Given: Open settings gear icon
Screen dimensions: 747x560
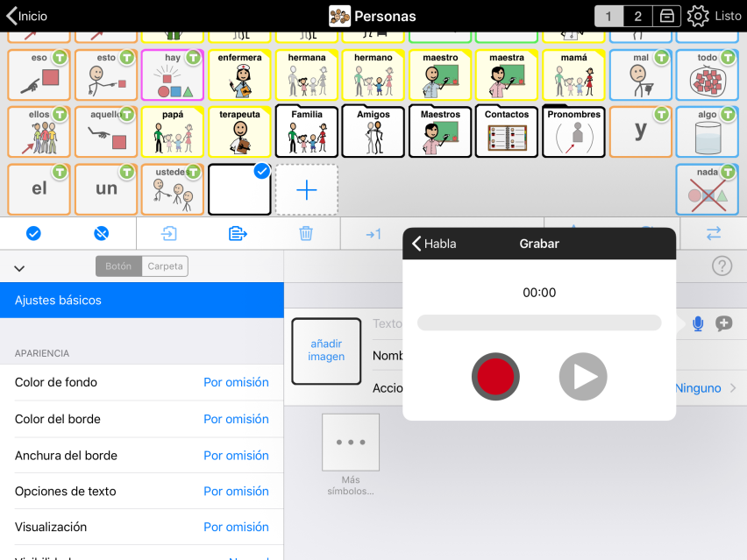Looking at the screenshot, I should coord(698,16).
